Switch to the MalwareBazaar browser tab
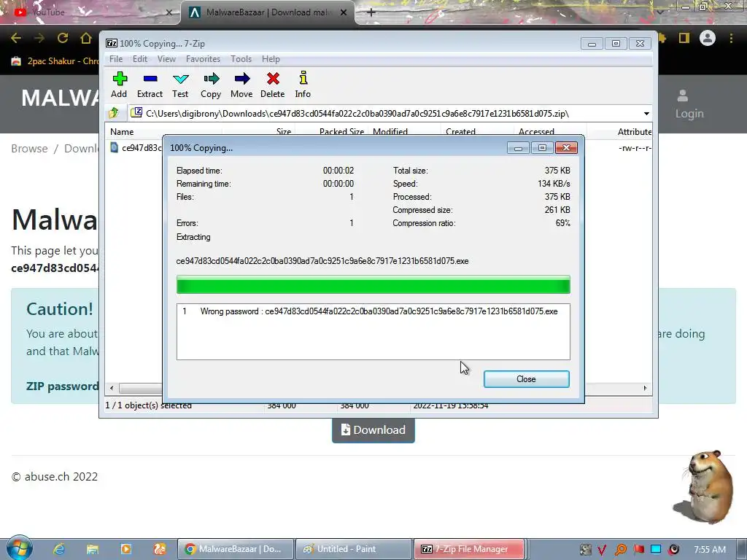This screenshot has width=747, height=560. pos(267,12)
